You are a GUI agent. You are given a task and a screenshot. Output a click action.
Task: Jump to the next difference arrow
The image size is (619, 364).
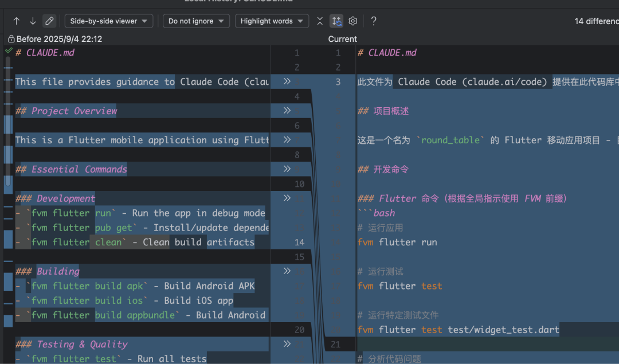tap(33, 21)
